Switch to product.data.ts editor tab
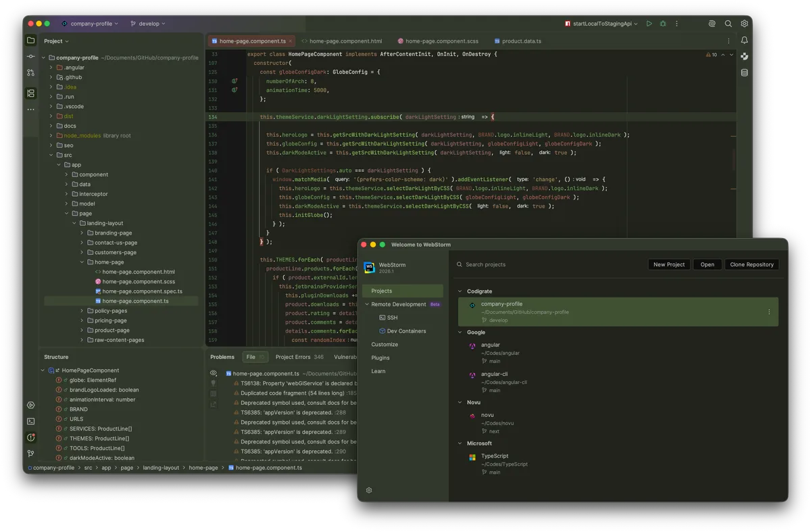 click(518, 41)
